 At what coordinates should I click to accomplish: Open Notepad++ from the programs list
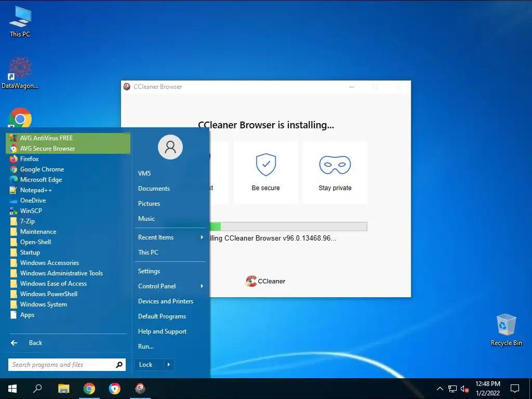[x=68, y=190]
